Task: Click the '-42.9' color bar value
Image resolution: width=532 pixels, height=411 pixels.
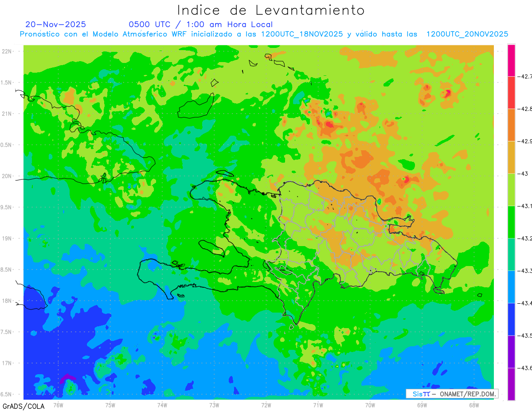Action: (x=526, y=141)
